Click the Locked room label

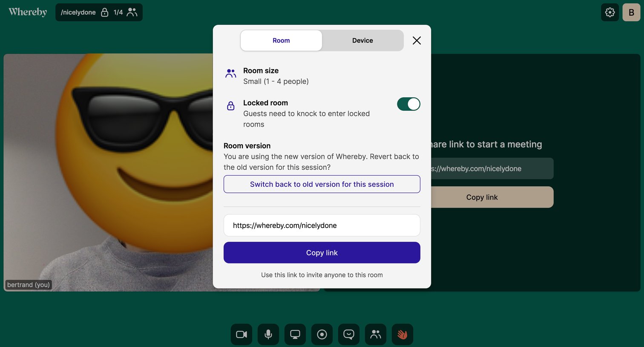pos(265,103)
